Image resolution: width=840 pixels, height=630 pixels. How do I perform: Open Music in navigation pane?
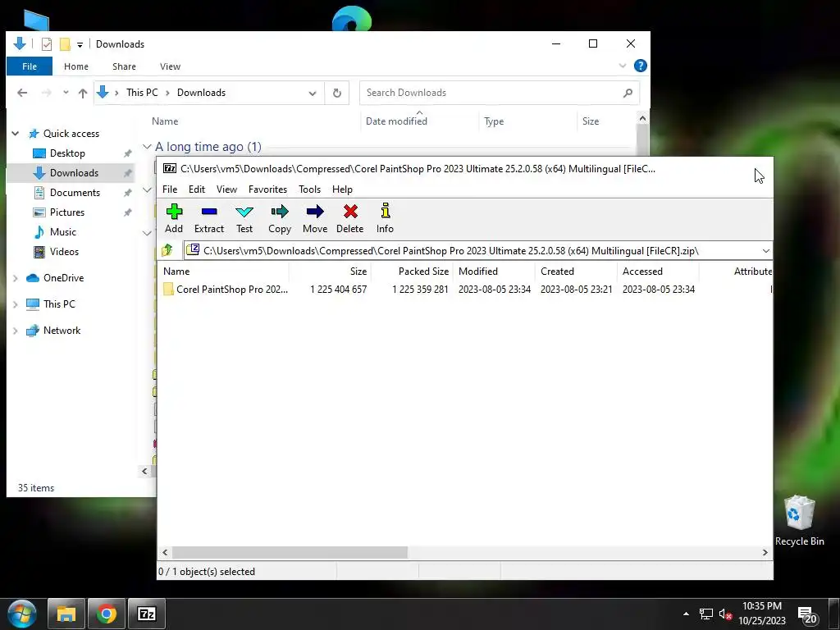(x=62, y=232)
